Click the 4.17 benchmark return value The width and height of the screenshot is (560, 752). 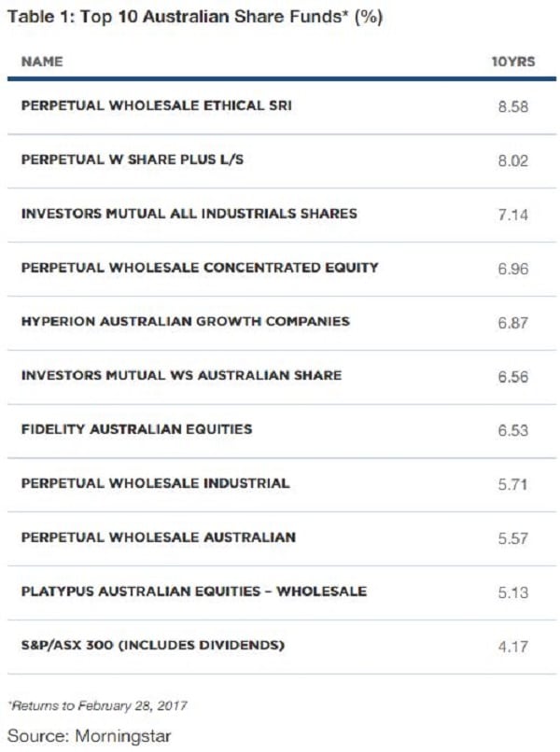tap(512, 646)
